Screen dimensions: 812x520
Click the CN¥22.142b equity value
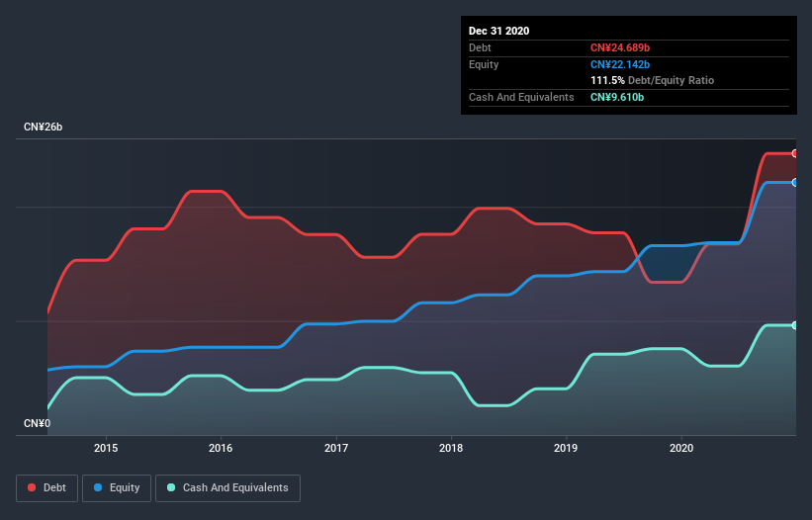(620, 64)
